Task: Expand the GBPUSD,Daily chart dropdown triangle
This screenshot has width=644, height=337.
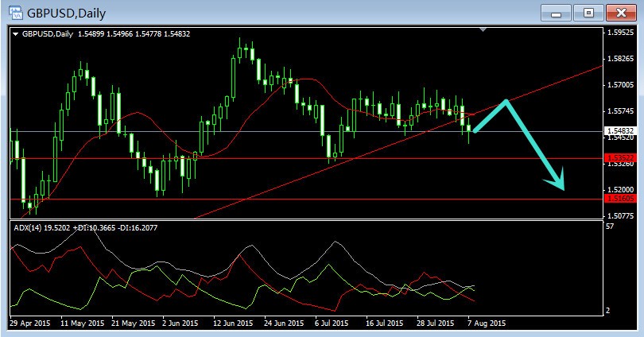Action: pyautogui.click(x=16, y=34)
